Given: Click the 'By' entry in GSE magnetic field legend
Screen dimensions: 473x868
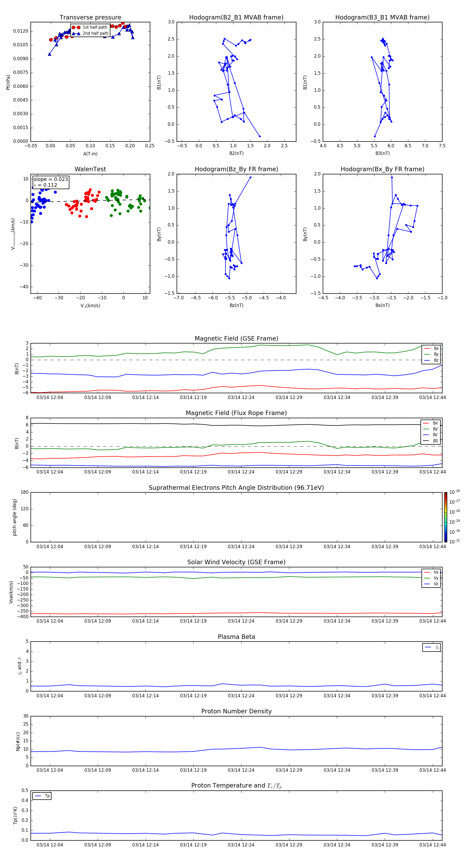Looking at the screenshot, I should point(431,354).
